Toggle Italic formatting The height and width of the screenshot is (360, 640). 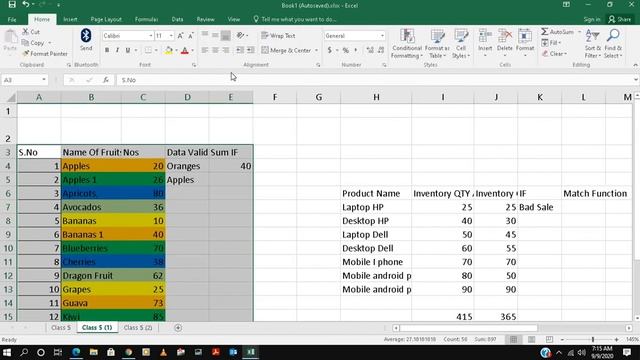click(117, 50)
